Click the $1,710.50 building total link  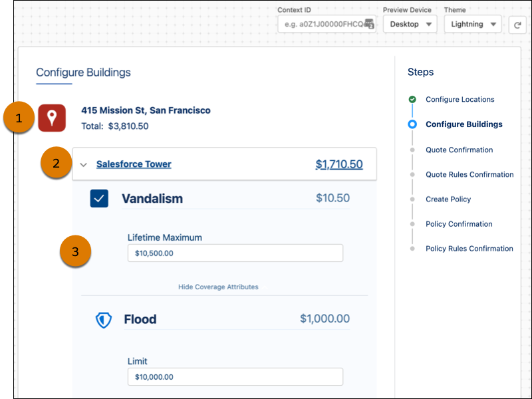pyautogui.click(x=339, y=164)
